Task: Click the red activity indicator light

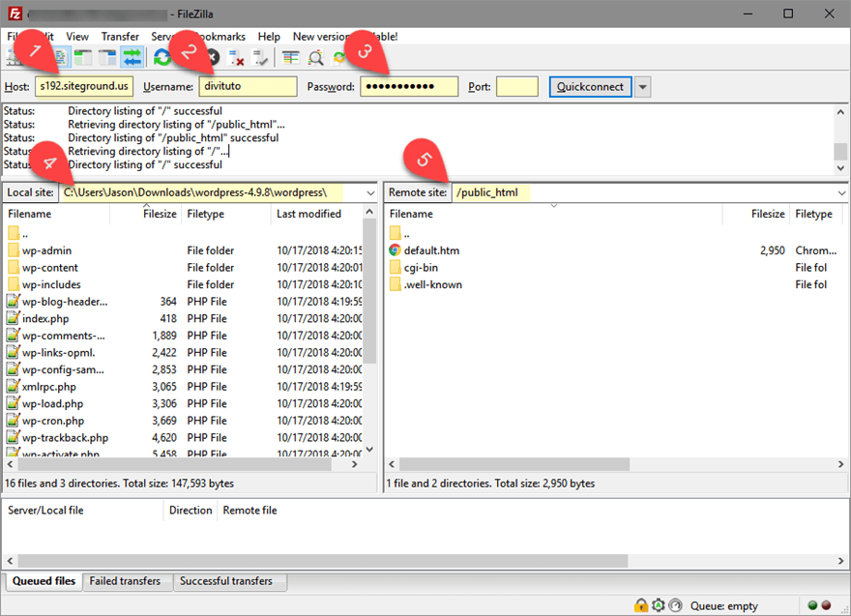Action: [826, 605]
